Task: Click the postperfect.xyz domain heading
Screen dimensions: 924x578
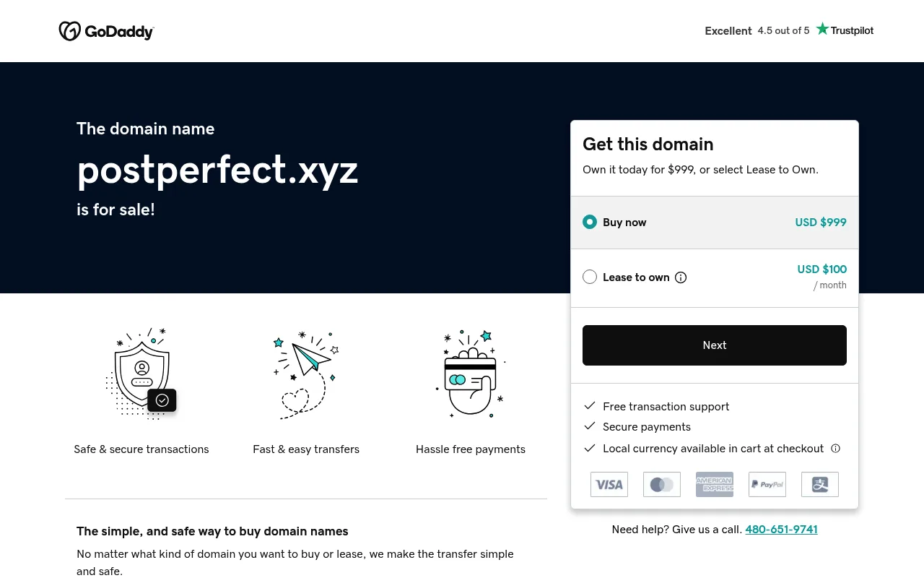Action: [x=217, y=171]
